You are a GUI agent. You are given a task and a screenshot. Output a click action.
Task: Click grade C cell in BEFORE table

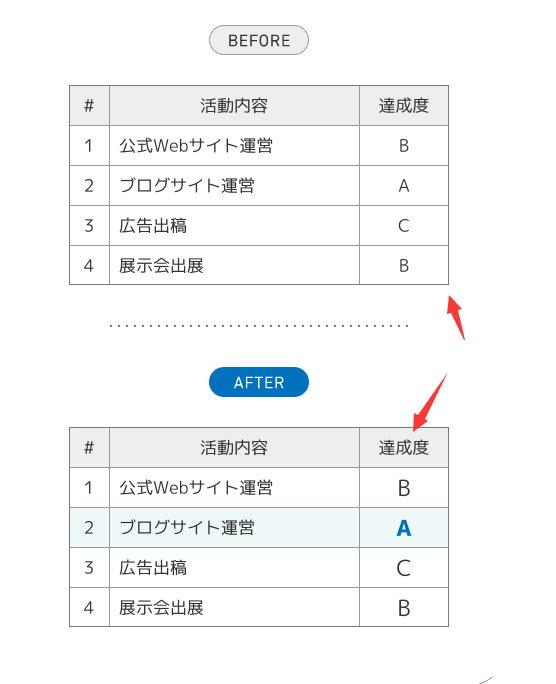coord(404,226)
